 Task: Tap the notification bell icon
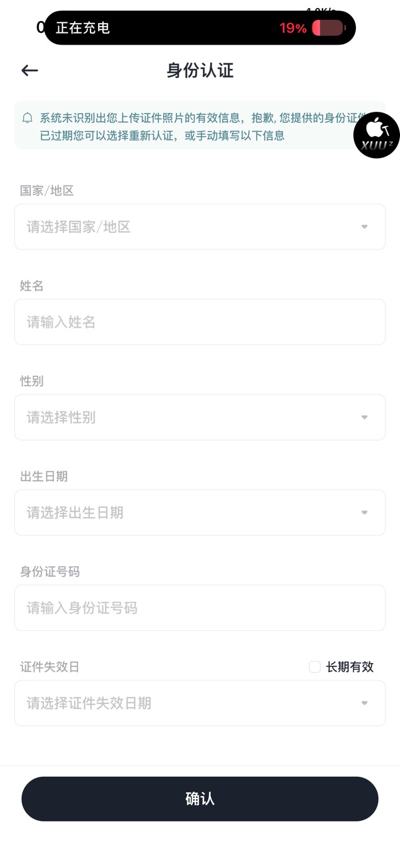coord(27,118)
